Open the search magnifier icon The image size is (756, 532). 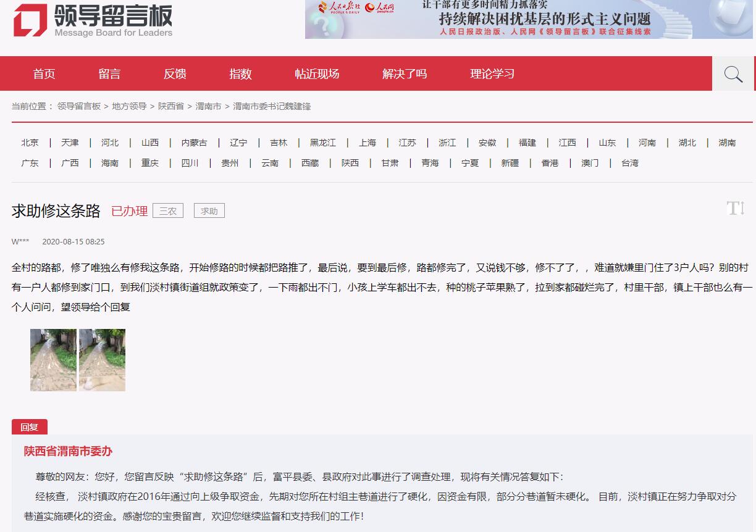733,74
